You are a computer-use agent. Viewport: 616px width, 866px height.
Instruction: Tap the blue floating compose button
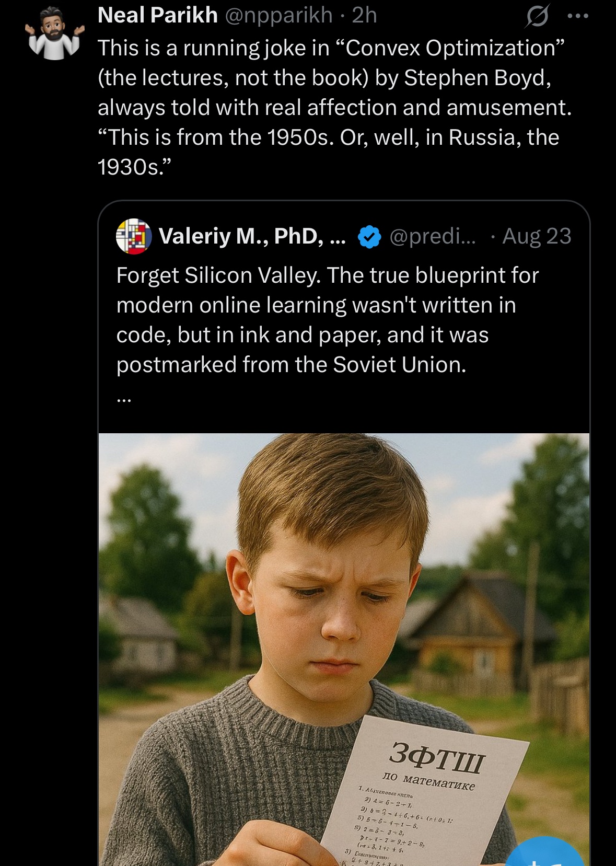[546, 852]
